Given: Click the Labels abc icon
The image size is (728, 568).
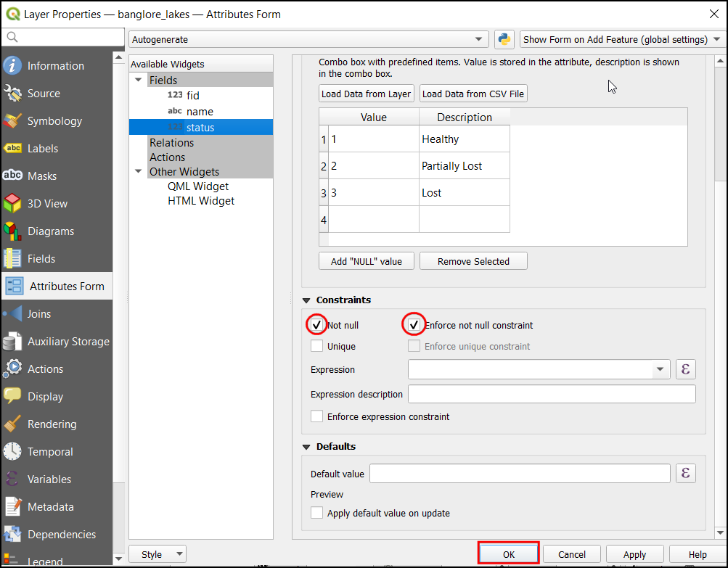Looking at the screenshot, I should [12, 149].
